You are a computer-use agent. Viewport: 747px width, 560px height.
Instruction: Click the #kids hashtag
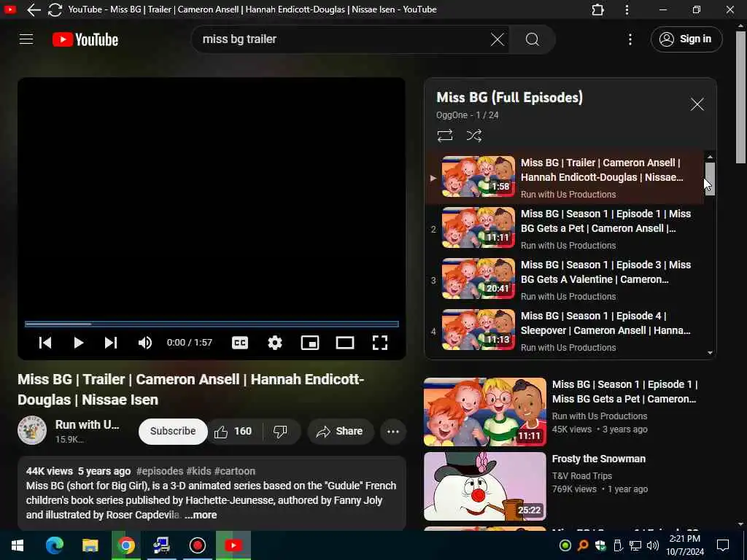click(198, 471)
